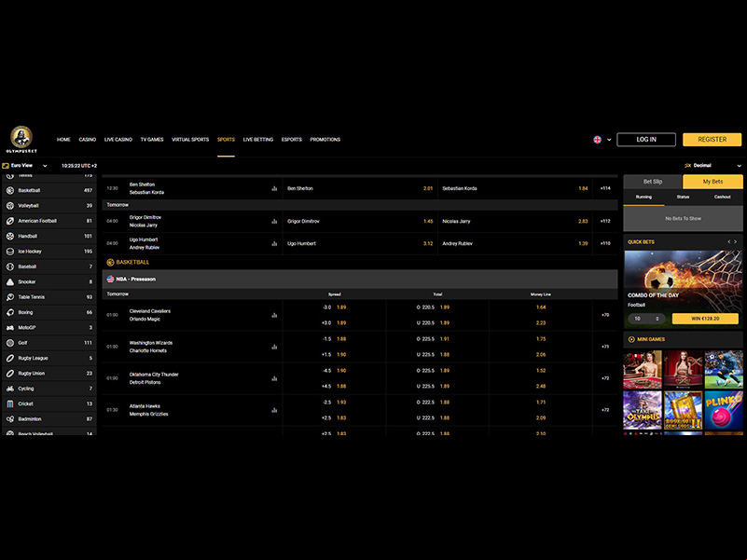Open the Book of Demi Gods game thumbnail
747x560 pixels.
[x=684, y=411]
